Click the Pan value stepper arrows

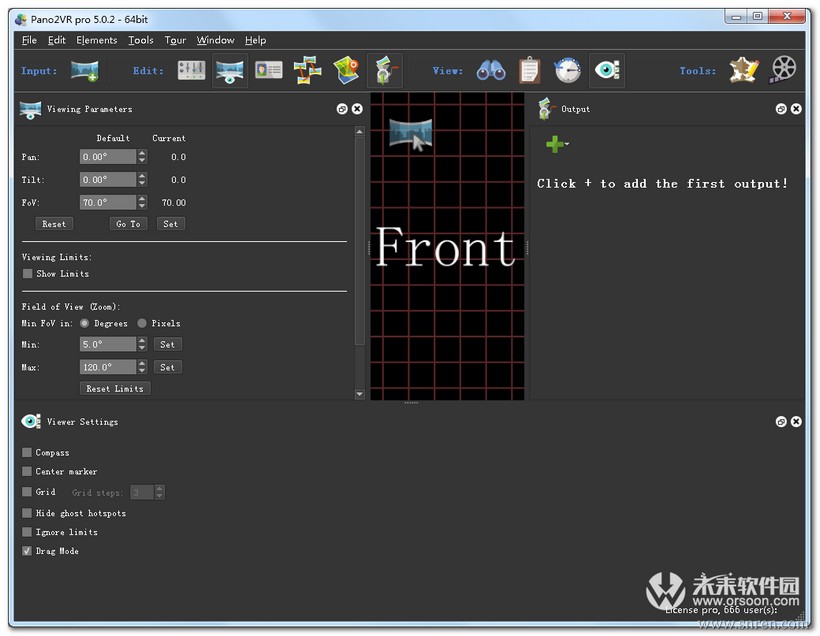tap(142, 156)
